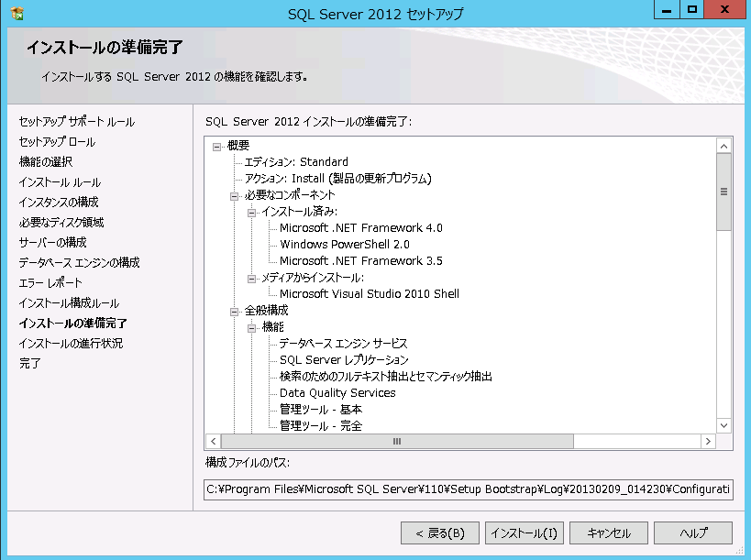The height and width of the screenshot is (560, 751).
Task: Select 検索のためのフルテキスト抽出 row
Action: [386, 377]
